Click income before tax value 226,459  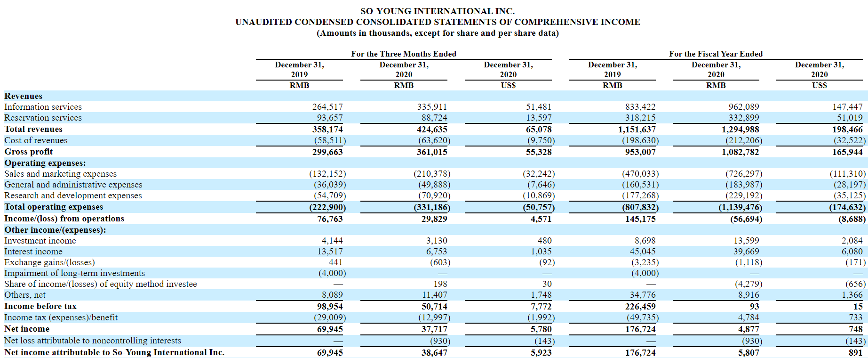(x=640, y=306)
